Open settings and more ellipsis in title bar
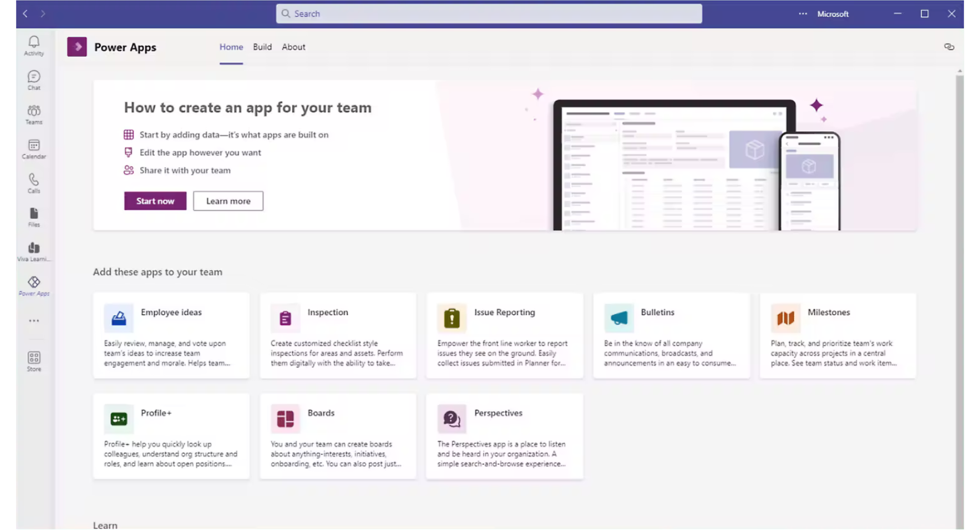The height and width of the screenshot is (530, 980). (803, 13)
